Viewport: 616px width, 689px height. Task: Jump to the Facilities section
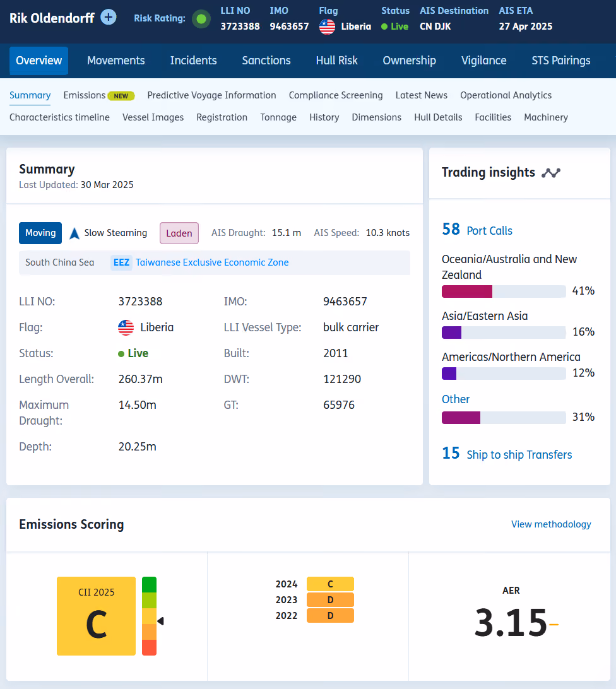click(493, 117)
